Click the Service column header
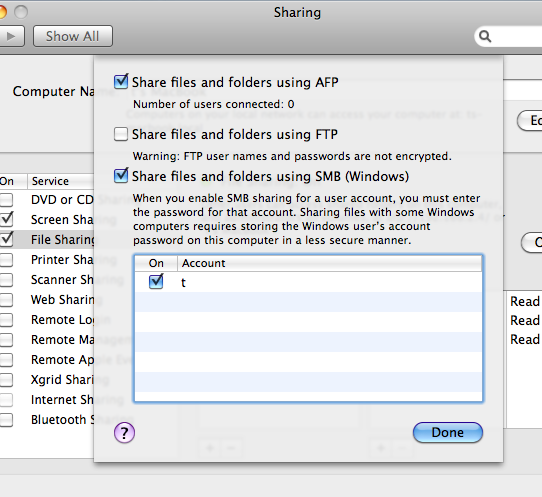Image resolution: width=542 pixels, height=497 pixels. click(x=61, y=181)
